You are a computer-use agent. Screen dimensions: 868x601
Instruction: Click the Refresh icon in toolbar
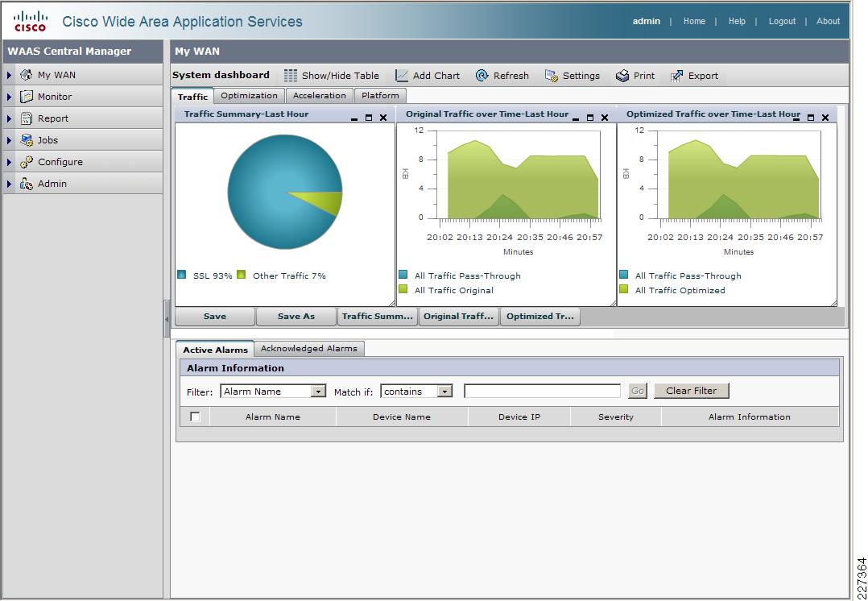point(482,76)
